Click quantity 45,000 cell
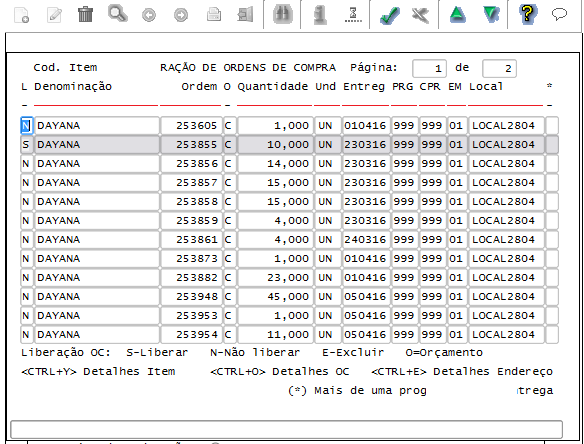584x444 pixels. point(275,296)
